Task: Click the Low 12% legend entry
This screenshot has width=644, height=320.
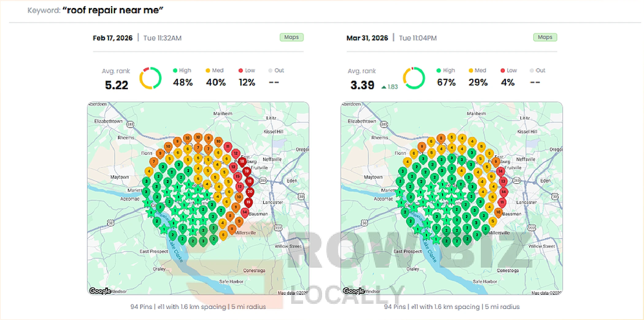Action: click(247, 77)
